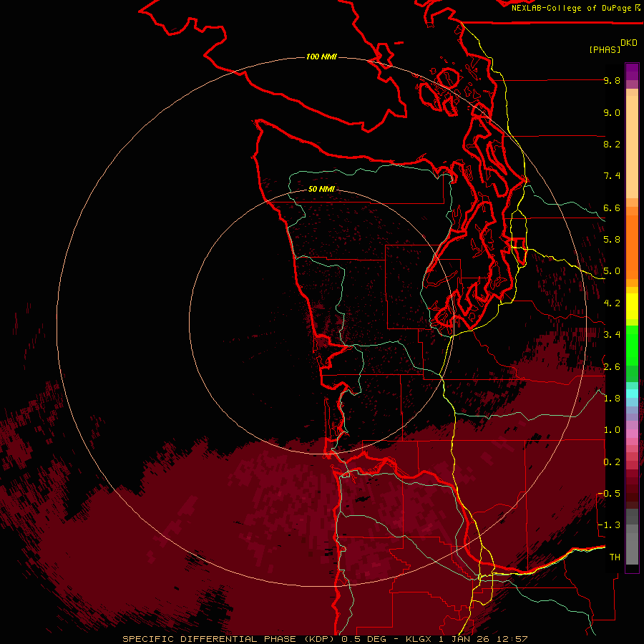Click the 6.6 value on the color scale
The width and height of the screenshot is (644, 644).
(612, 208)
